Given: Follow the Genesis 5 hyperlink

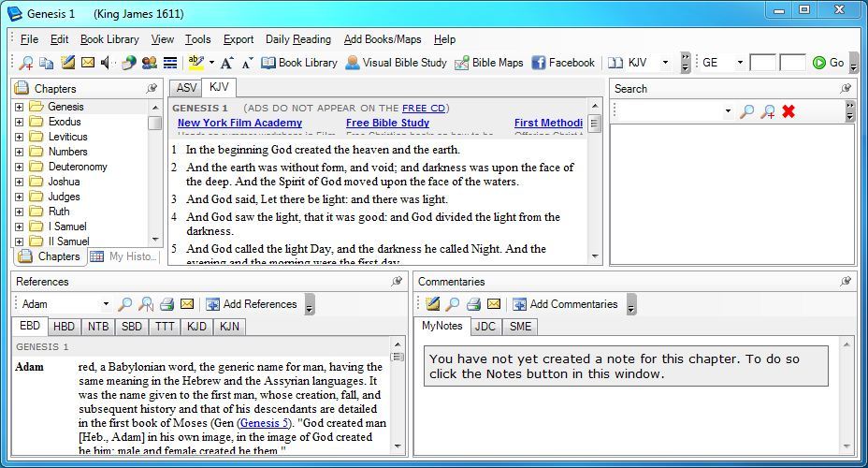Looking at the screenshot, I should 265,423.
